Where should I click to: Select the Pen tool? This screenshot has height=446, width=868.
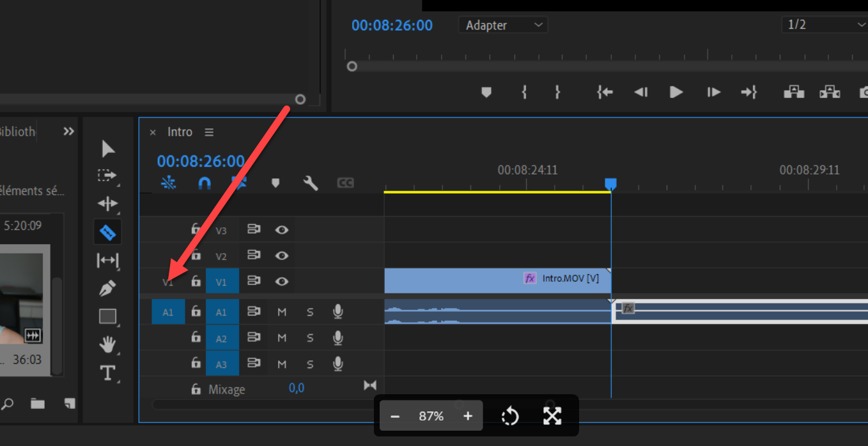pyautogui.click(x=107, y=288)
